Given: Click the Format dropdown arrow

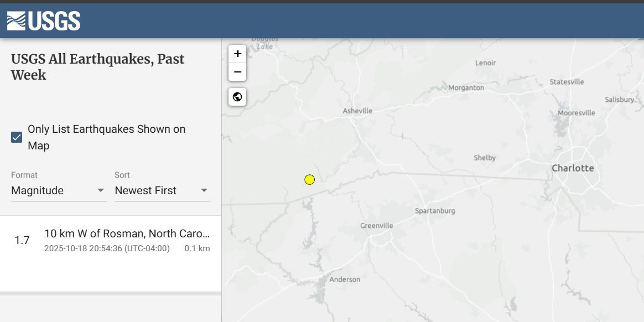Looking at the screenshot, I should (x=101, y=190).
